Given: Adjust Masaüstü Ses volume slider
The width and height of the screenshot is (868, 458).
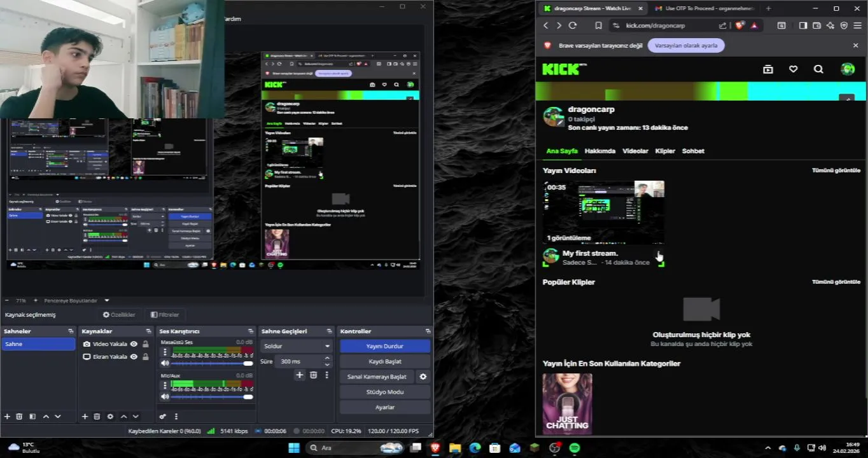Looking at the screenshot, I should [212, 363].
